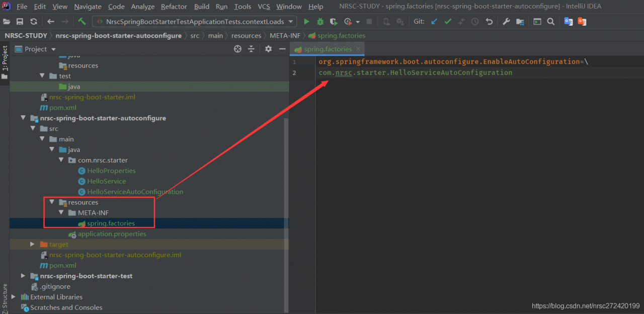The width and height of the screenshot is (644, 314).
Task: Collapse the nrsc-spring-boot-starter-autoconfigure module node
Action: click(x=23, y=118)
